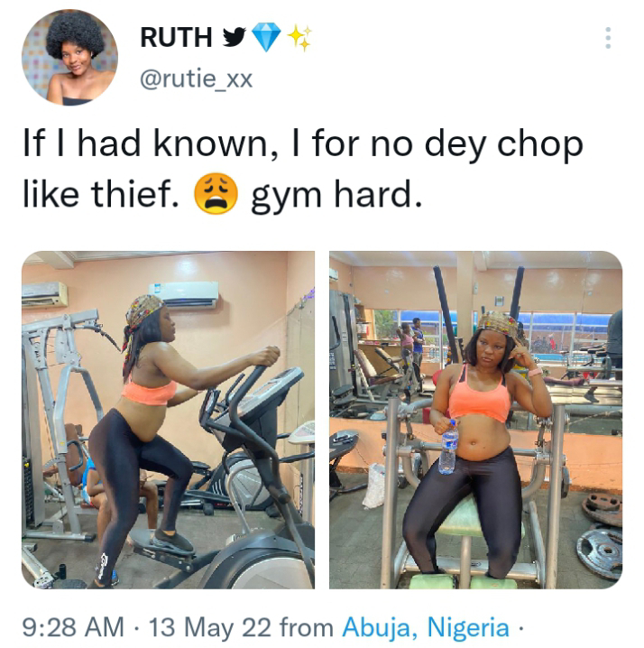644x648 pixels.
Task: Open the three-dot more options menu
Action: [608, 38]
